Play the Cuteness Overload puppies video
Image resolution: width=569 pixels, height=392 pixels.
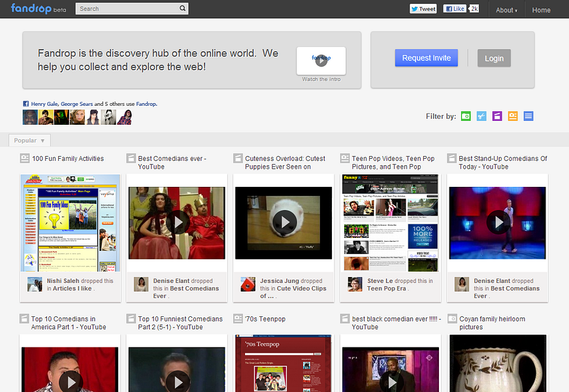pos(284,223)
